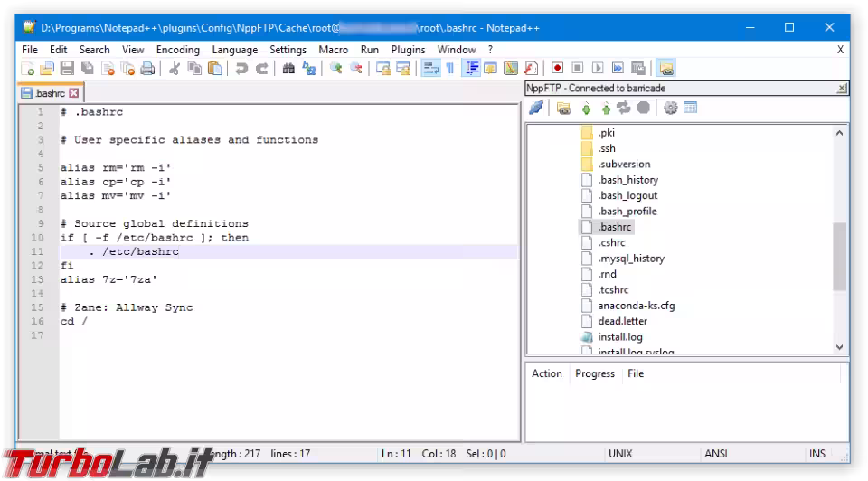Open the Encoding menu
Viewport: 868px width, 481px height.
click(178, 49)
